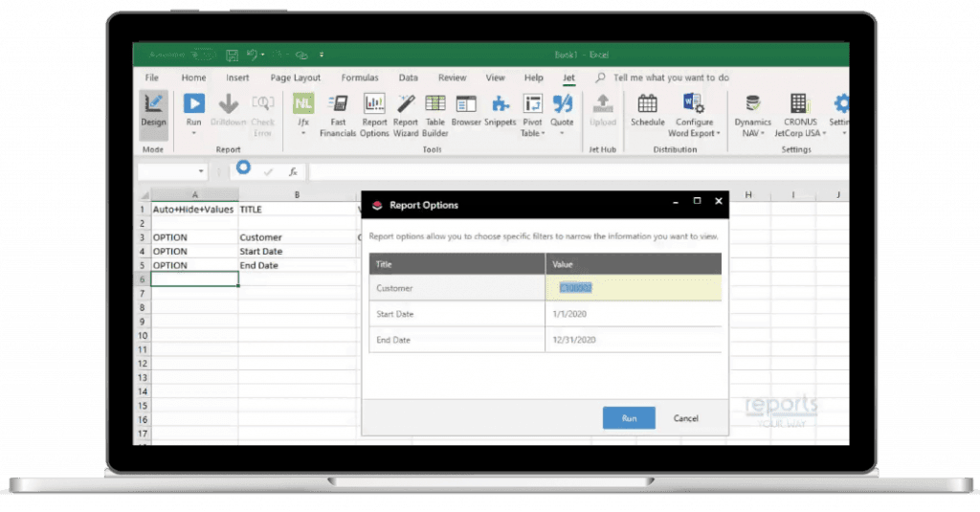Expand the Pivot Table dropdown
This screenshot has width=980, height=512.
point(532,133)
